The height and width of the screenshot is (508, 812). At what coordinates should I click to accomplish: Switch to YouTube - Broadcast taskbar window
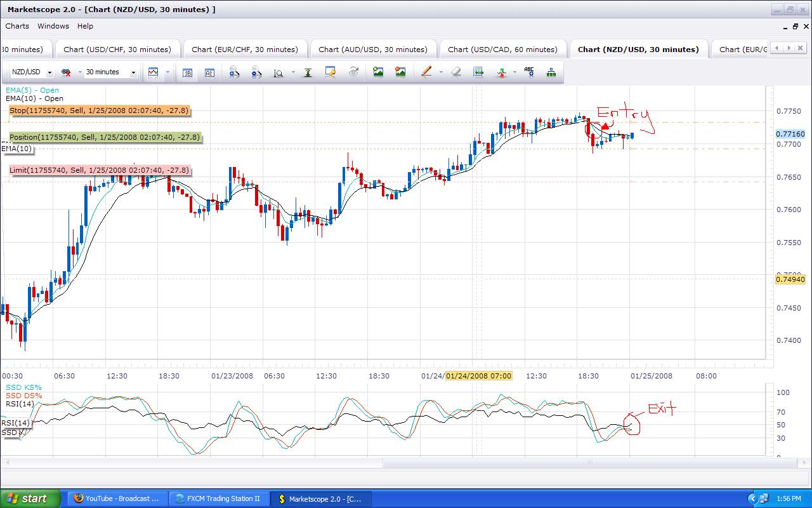[x=118, y=498]
